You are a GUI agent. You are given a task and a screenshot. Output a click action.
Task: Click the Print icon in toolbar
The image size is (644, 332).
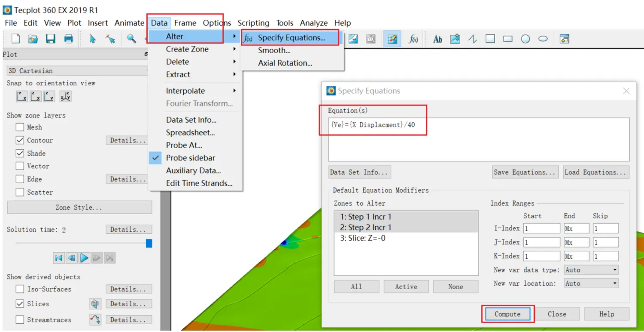(68, 39)
